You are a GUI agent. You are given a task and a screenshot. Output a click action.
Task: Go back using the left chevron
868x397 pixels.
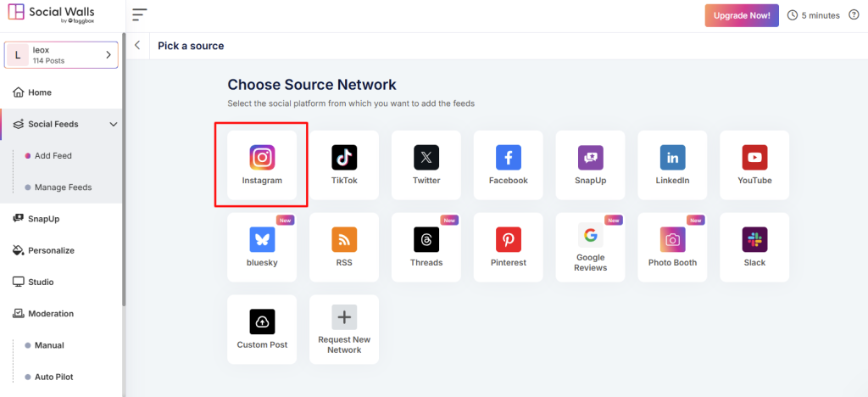(137, 46)
